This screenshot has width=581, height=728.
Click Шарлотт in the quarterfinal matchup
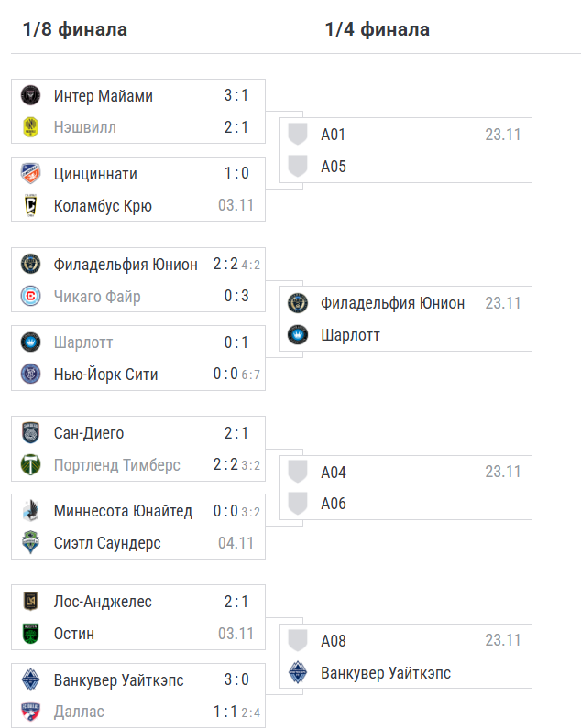(350, 335)
